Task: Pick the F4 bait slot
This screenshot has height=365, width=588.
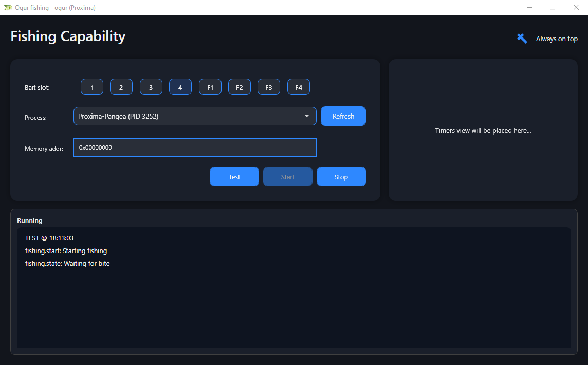Action: (299, 87)
